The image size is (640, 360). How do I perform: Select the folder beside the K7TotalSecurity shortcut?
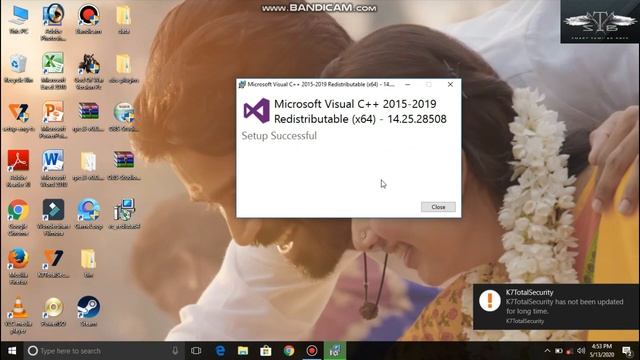89,264
